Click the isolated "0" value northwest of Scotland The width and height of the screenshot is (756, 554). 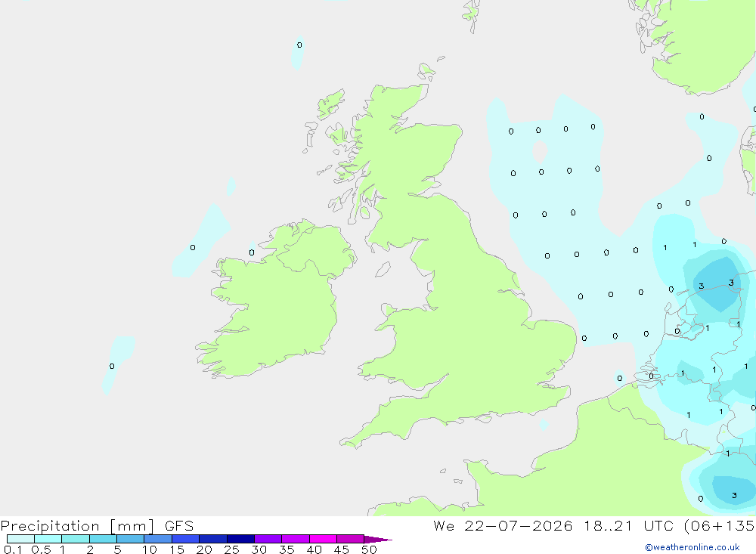tap(299, 45)
